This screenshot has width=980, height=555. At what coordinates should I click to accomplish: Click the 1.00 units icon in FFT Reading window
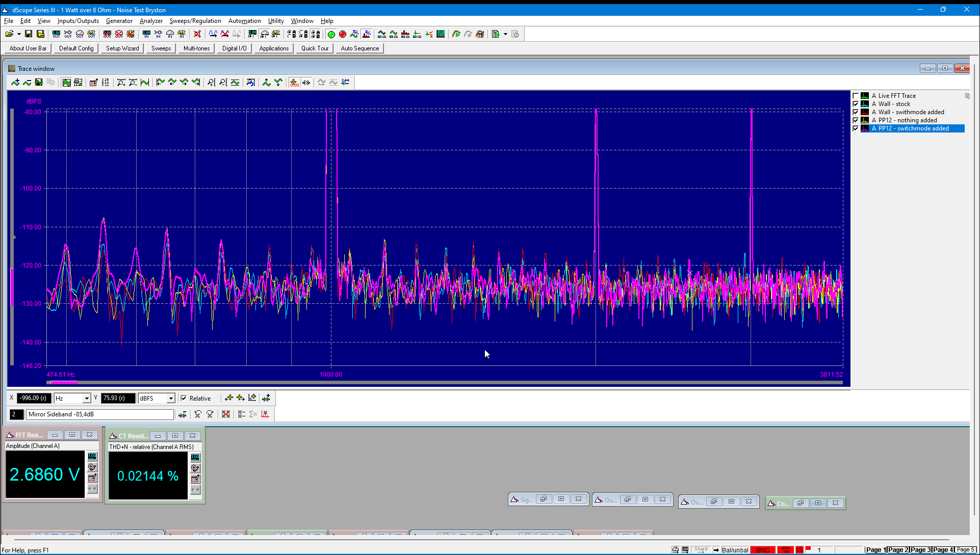tap(92, 457)
